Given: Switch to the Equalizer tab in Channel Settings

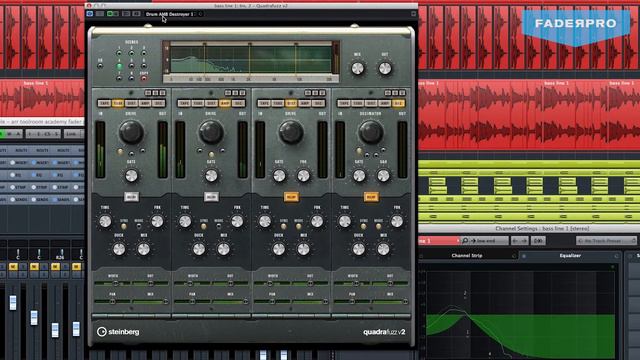Looking at the screenshot, I should pos(570,256).
